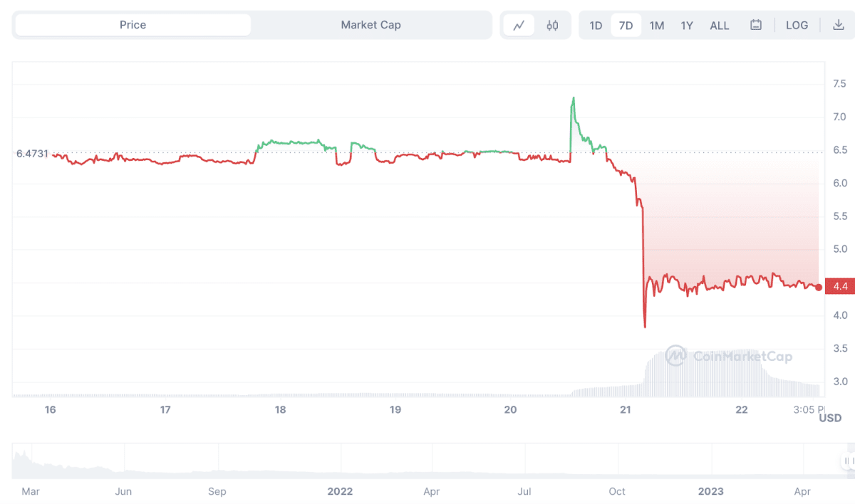Select the 1Y time range
This screenshot has height=504, width=855.
pos(686,24)
